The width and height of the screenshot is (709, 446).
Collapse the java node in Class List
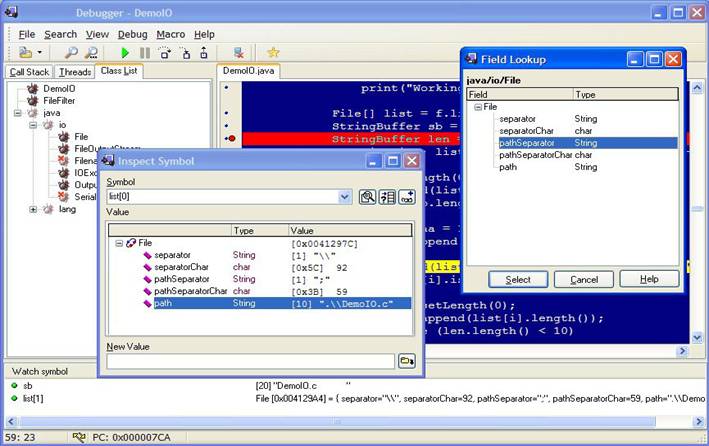click(x=18, y=113)
